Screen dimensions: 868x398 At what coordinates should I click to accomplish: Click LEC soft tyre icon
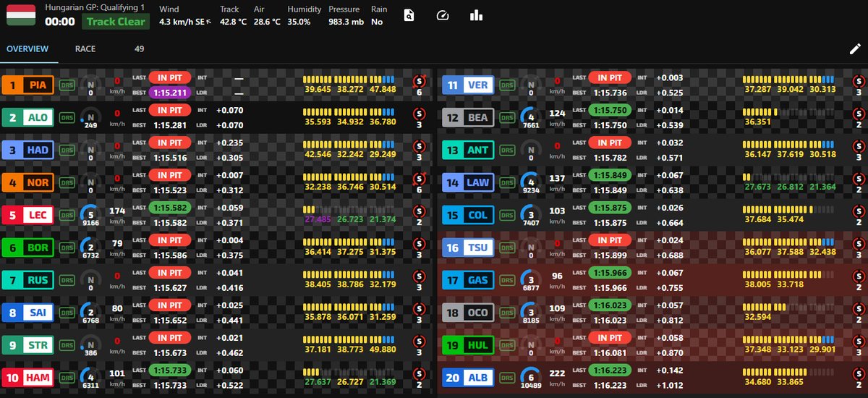418,211
